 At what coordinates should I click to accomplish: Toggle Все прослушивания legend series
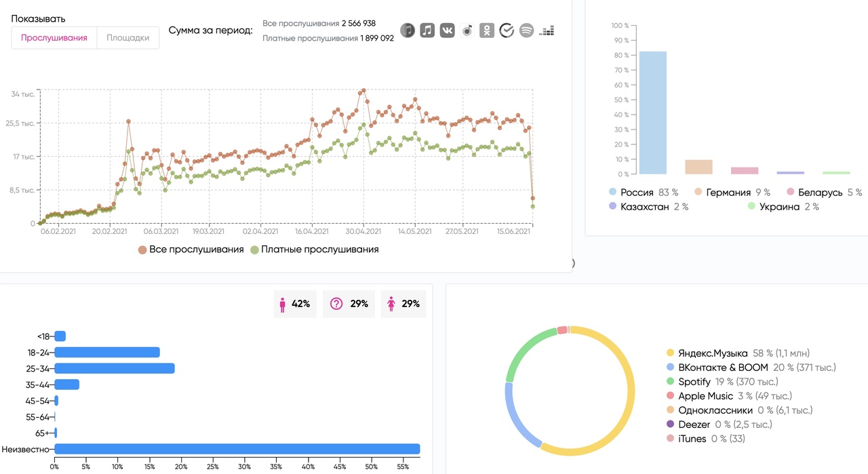pos(191,250)
